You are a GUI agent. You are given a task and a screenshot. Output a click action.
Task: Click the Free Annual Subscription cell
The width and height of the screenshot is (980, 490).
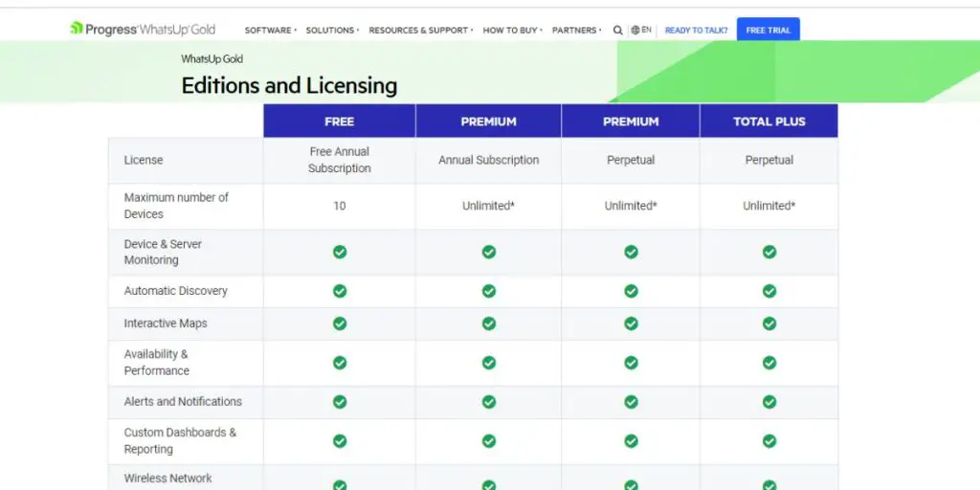click(340, 160)
